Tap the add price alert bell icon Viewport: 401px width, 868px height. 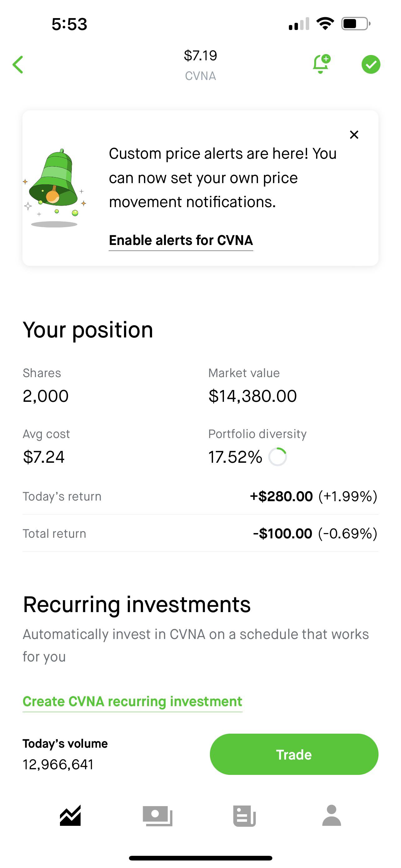click(321, 64)
